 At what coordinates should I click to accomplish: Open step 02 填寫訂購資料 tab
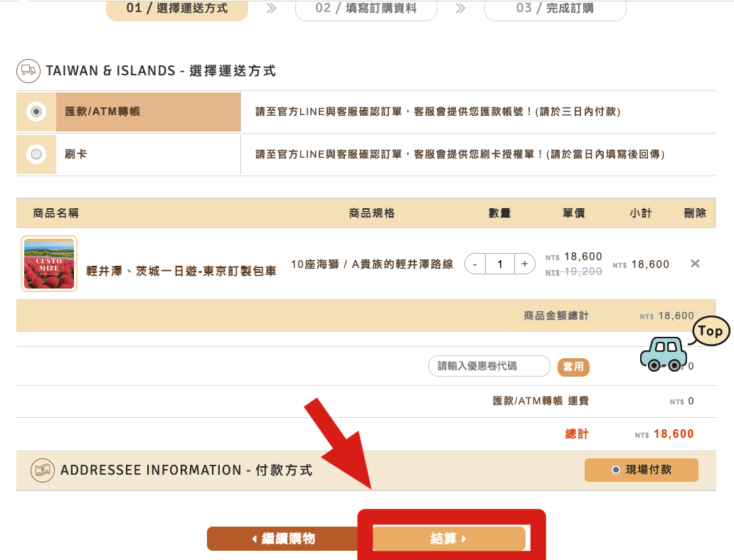coord(366,9)
